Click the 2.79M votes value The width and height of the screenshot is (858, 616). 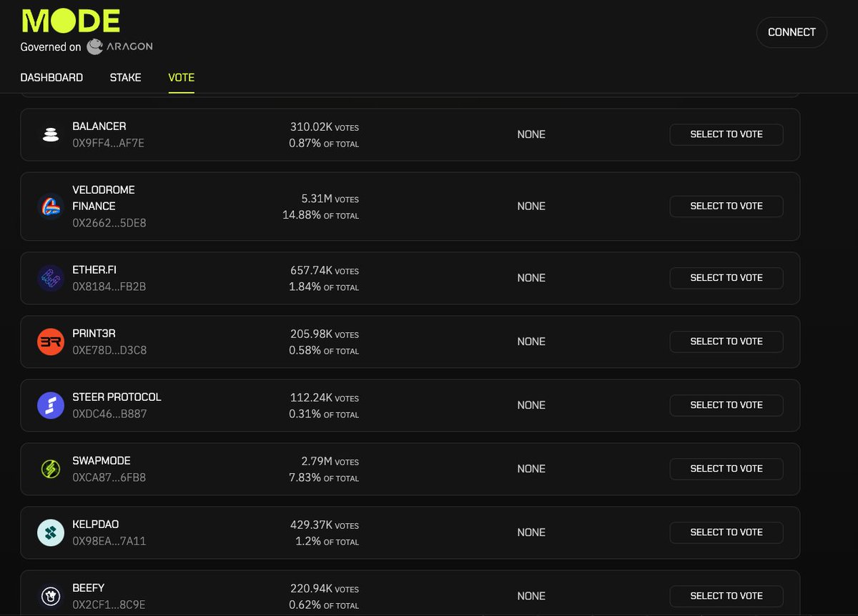pos(330,462)
